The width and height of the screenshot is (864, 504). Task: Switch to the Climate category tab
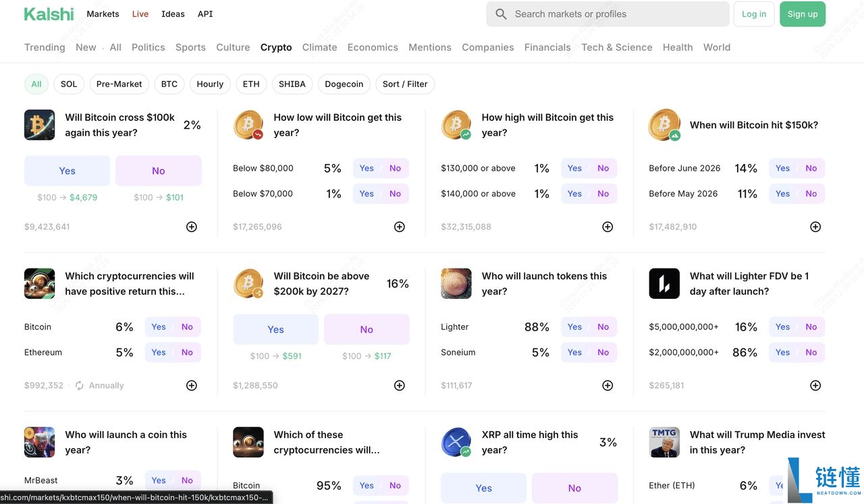pyautogui.click(x=320, y=47)
